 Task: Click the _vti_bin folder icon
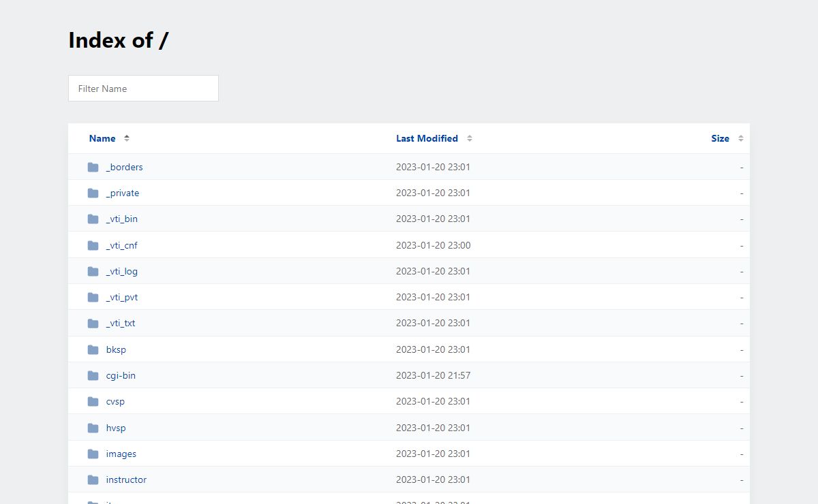click(93, 219)
